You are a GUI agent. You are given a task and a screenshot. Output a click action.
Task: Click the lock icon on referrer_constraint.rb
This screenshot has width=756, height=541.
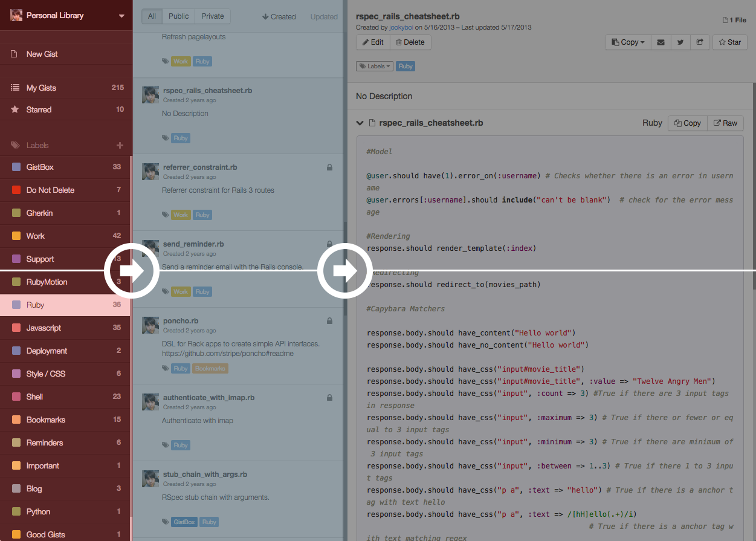pyautogui.click(x=329, y=167)
